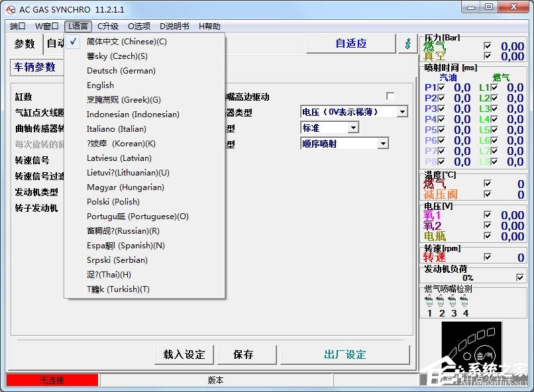Click gas injector test icon number 2
The image size is (534, 392).
tap(441, 301)
